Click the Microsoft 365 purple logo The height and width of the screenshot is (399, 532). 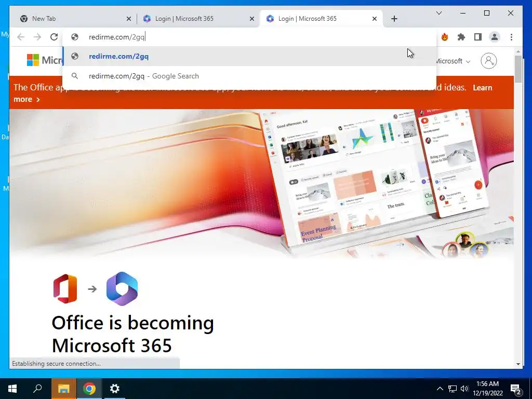point(122,289)
